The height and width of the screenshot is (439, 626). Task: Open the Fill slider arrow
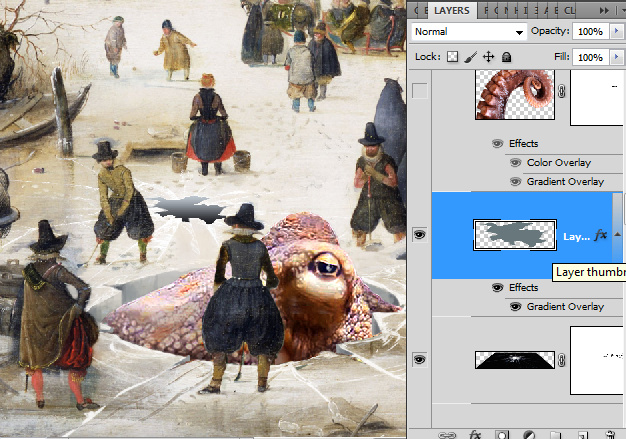tap(616, 57)
